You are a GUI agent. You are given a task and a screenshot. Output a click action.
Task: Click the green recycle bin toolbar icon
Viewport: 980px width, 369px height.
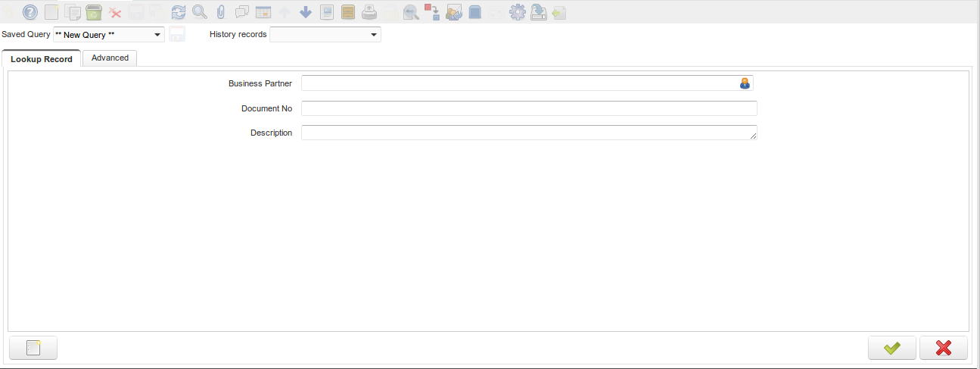point(94,12)
